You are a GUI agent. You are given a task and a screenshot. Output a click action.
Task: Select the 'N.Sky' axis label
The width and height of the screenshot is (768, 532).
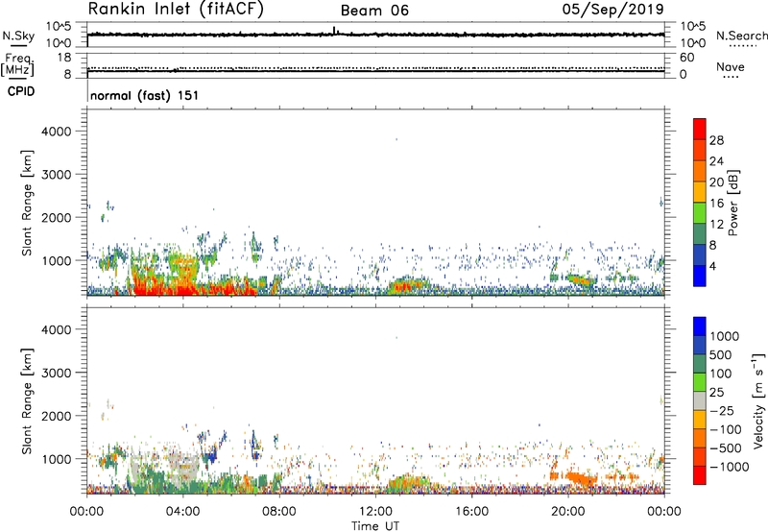(x=18, y=36)
